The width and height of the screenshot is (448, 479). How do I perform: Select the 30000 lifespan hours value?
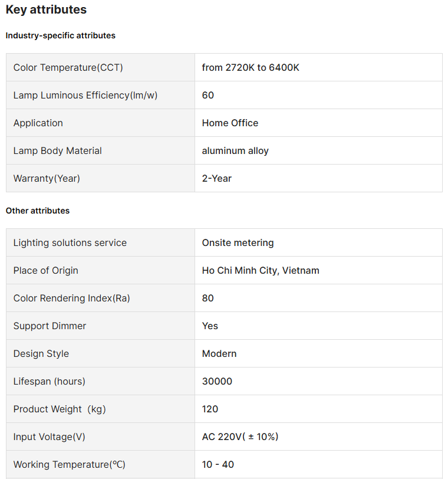point(217,381)
